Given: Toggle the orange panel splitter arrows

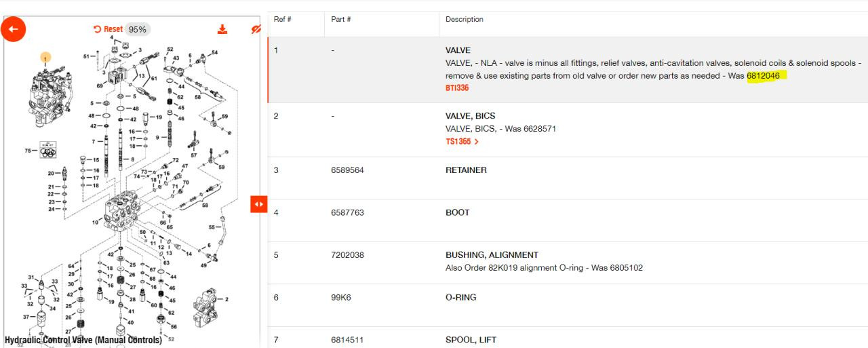Looking at the screenshot, I should coord(259,204).
